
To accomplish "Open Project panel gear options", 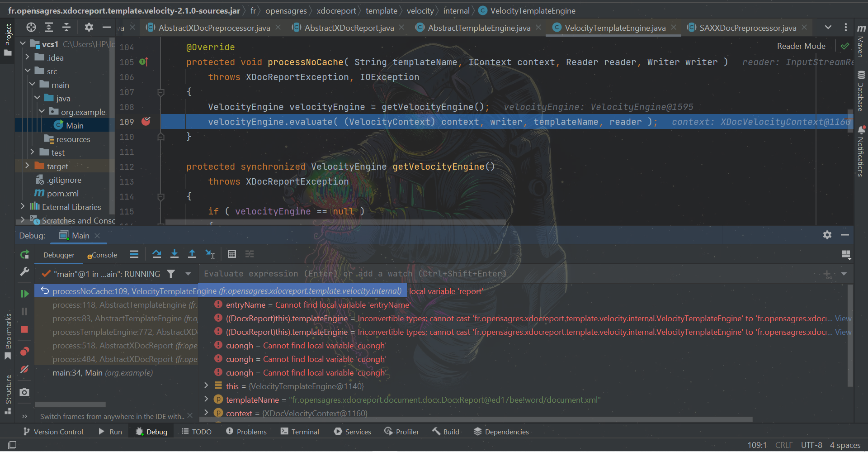I will click(x=89, y=28).
